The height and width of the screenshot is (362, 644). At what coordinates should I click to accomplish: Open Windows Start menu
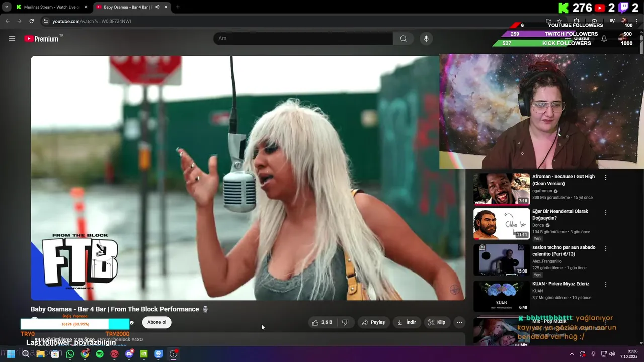click(11, 354)
